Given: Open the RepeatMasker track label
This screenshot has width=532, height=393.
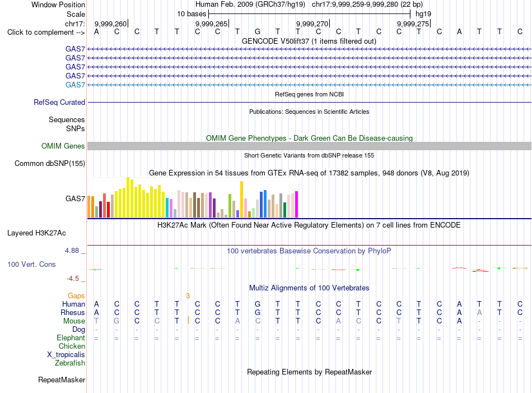Looking at the screenshot, I should click(62, 380).
